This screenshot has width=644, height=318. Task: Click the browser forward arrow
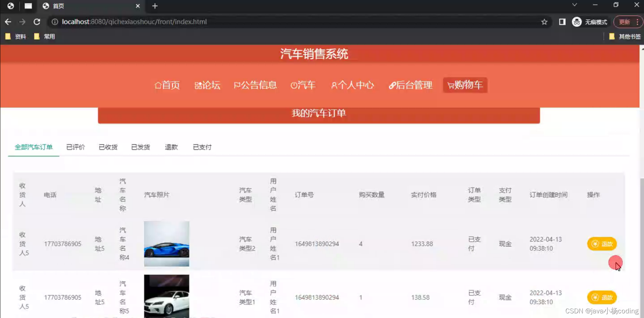coord(22,22)
